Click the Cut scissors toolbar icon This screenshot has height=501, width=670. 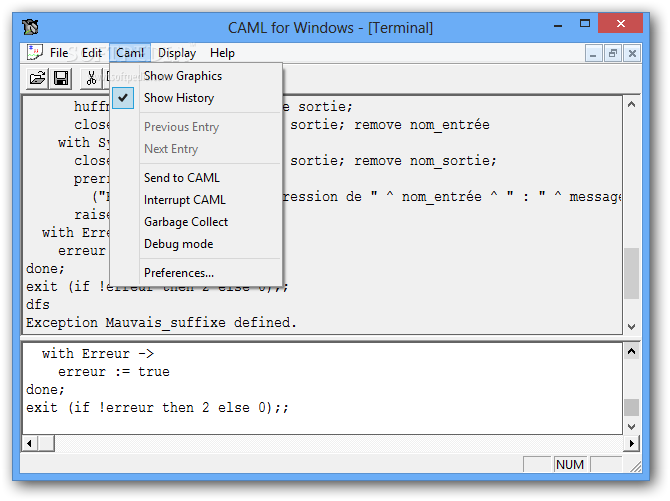(x=91, y=78)
